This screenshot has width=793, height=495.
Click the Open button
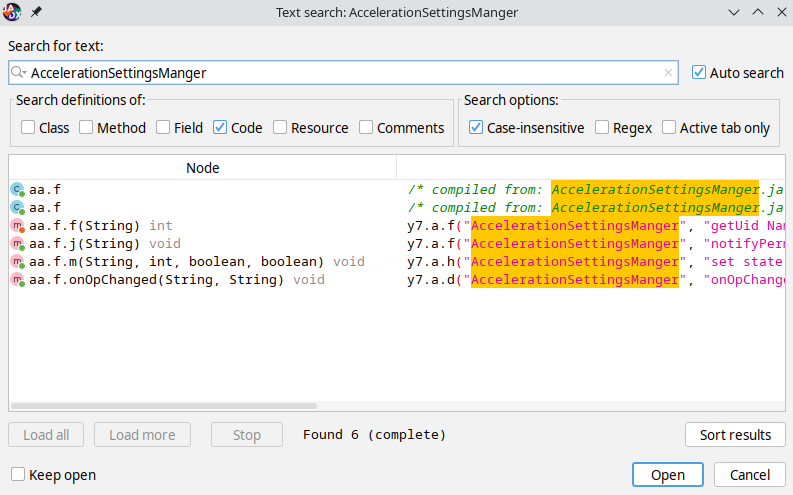[x=668, y=475]
